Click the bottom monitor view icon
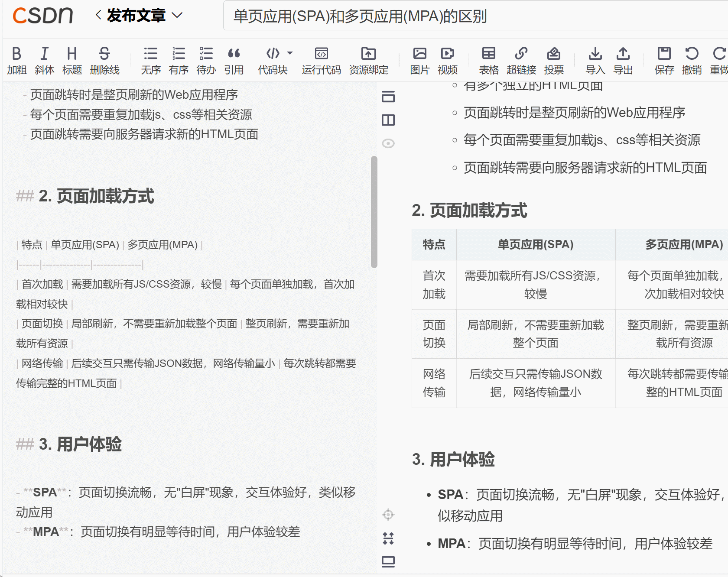 pyautogui.click(x=388, y=562)
